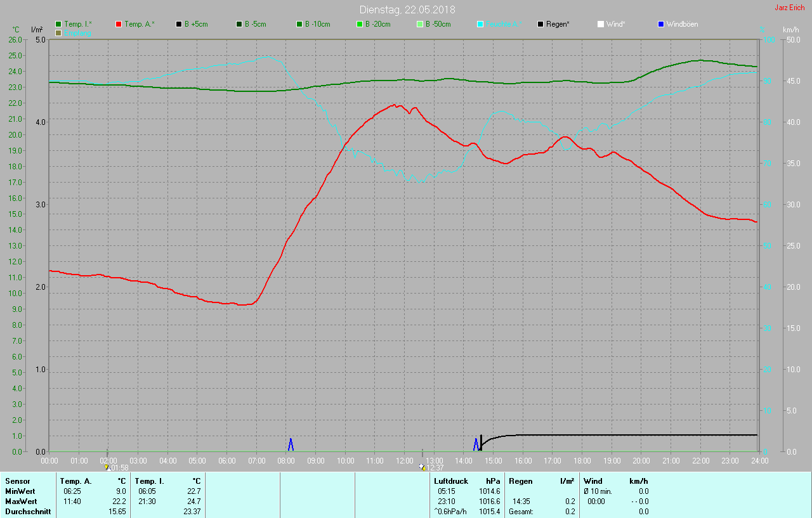Click the '24:00' hour label on time axis

pyautogui.click(x=759, y=460)
